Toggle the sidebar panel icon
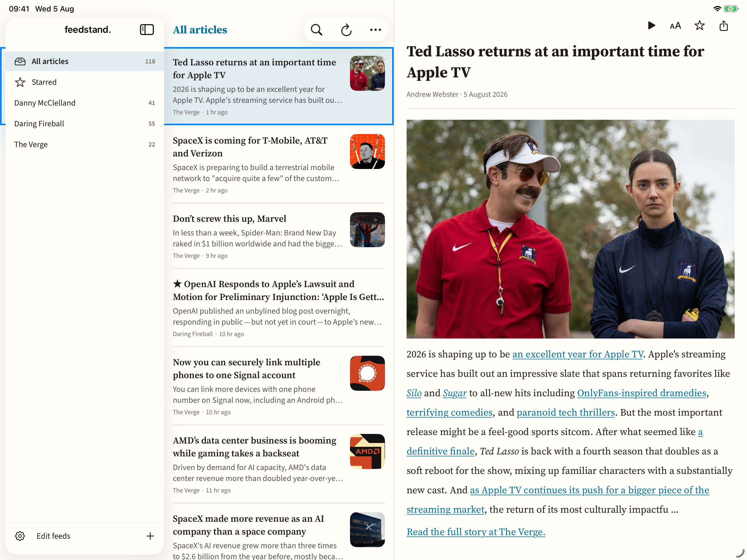Viewport: 747px width, 560px height. tap(147, 30)
